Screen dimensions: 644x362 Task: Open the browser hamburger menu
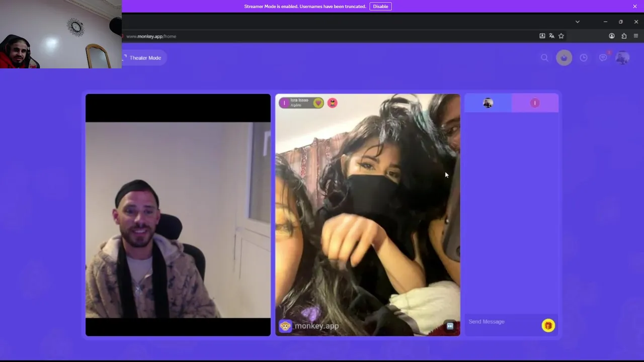[636, 36]
